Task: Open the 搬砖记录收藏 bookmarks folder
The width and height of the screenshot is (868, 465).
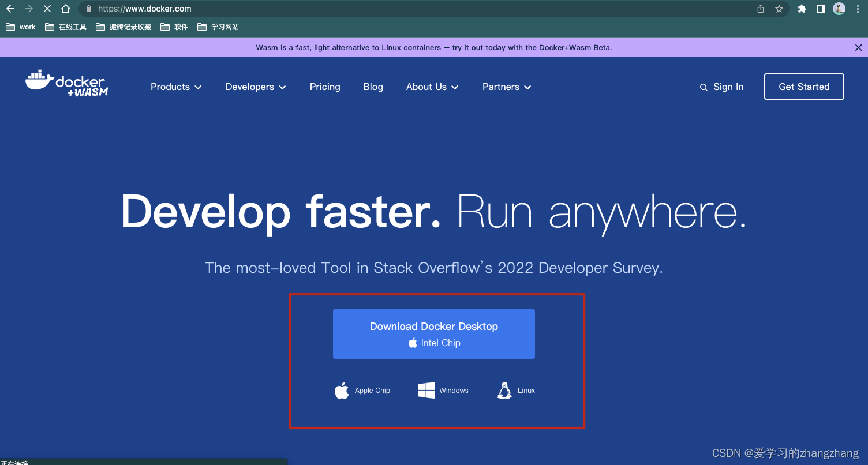Action: point(124,27)
